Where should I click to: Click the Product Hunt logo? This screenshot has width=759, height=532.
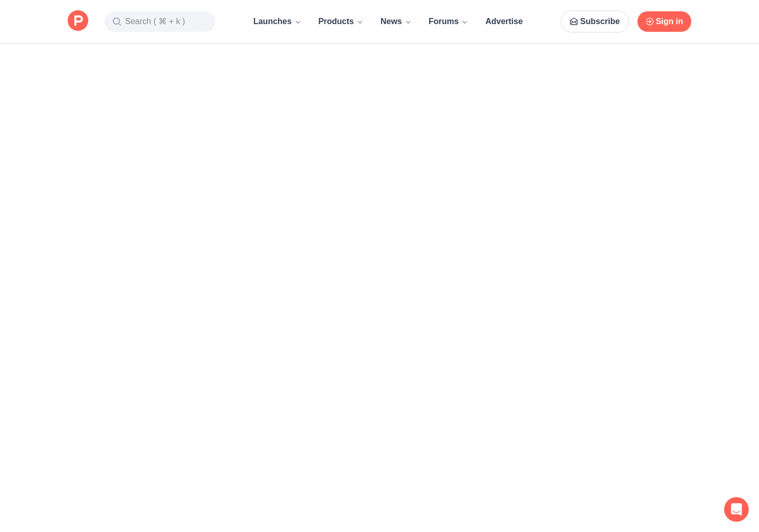click(78, 21)
